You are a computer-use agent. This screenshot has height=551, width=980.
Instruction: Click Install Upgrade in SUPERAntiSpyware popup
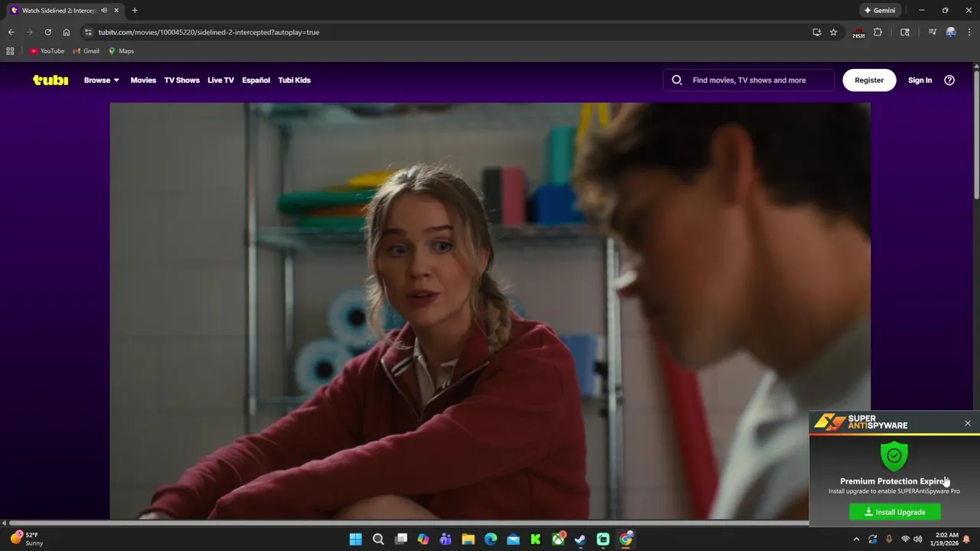[895, 512]
